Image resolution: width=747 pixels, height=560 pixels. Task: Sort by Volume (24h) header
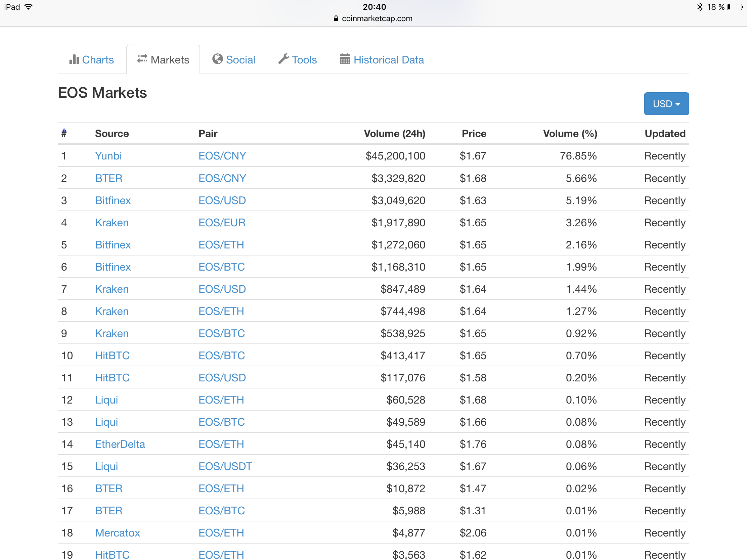click(394, 134)
